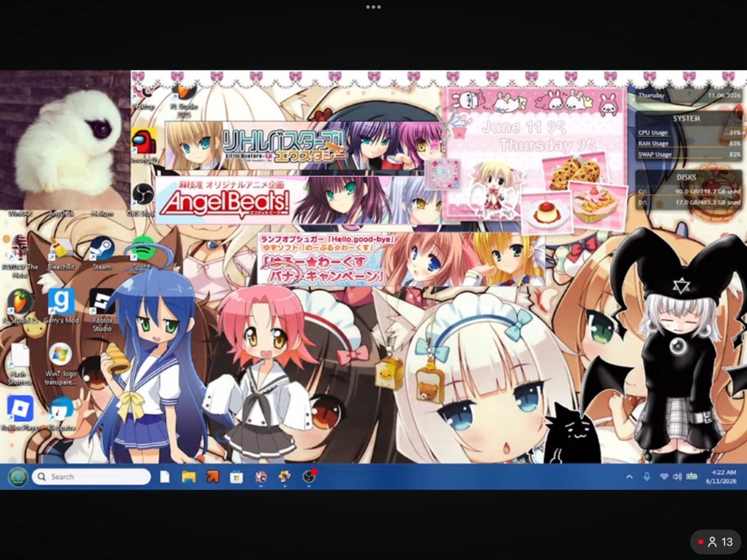The height and width of the screenshot is (560, 747).
Task: Open the Roblox Player shortcut
Action: 20,409
